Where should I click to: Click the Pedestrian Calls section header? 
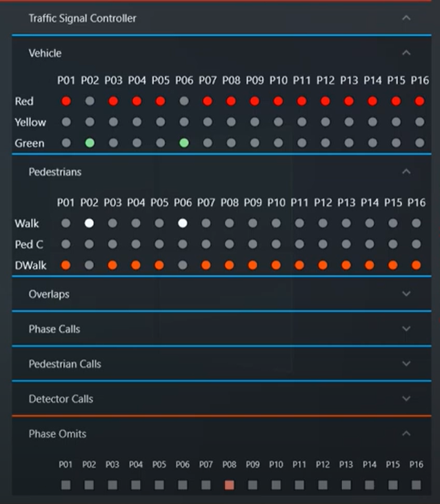[65, 364]
